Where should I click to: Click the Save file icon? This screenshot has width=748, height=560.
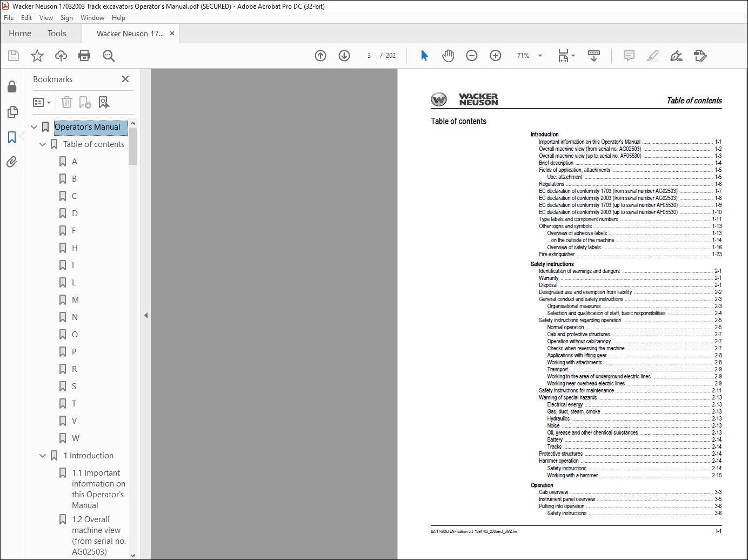(x=14, y=56)
